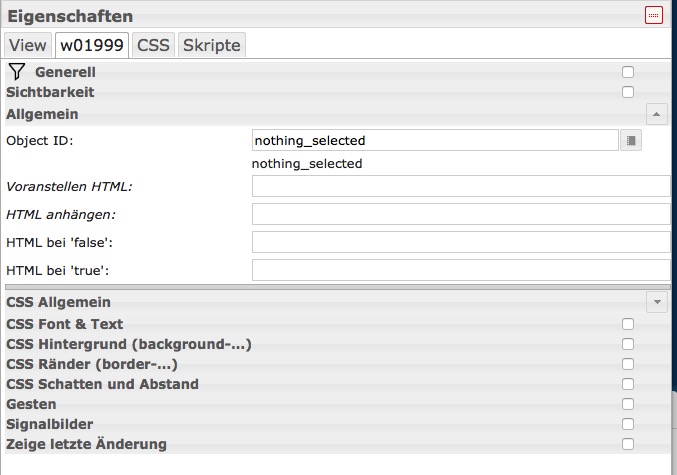Toggle the Signalbilder checkbox
Screen dimensions: 677x475
[628, 424]
